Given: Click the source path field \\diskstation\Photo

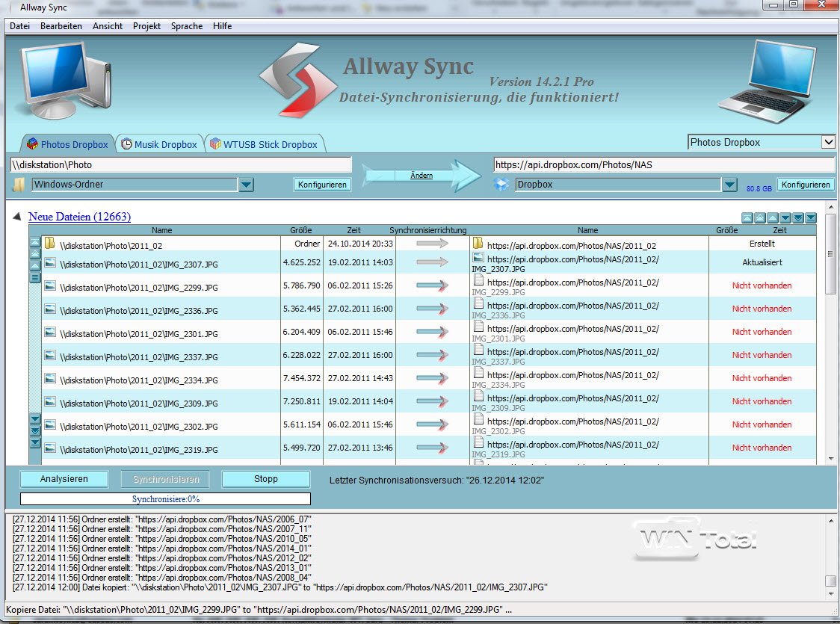Looking at the screenshot, I should coord(180,164).
